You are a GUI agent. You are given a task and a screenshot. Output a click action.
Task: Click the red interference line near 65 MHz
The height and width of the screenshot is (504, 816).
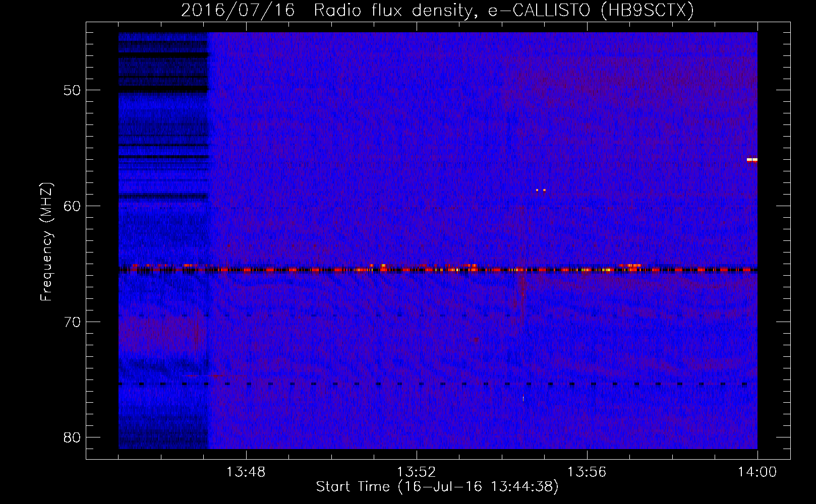tap(438, 270)
